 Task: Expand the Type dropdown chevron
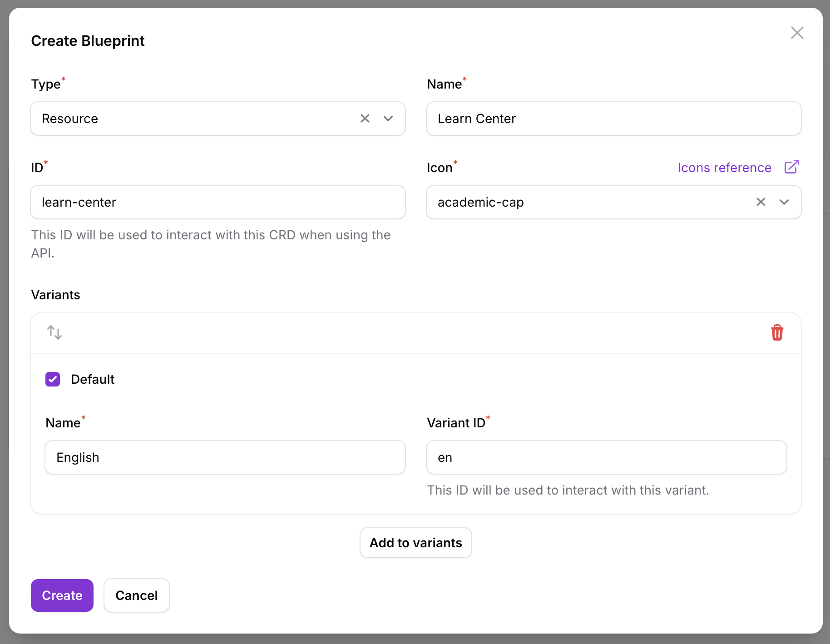pyautogui.click(x=388, y=119)
